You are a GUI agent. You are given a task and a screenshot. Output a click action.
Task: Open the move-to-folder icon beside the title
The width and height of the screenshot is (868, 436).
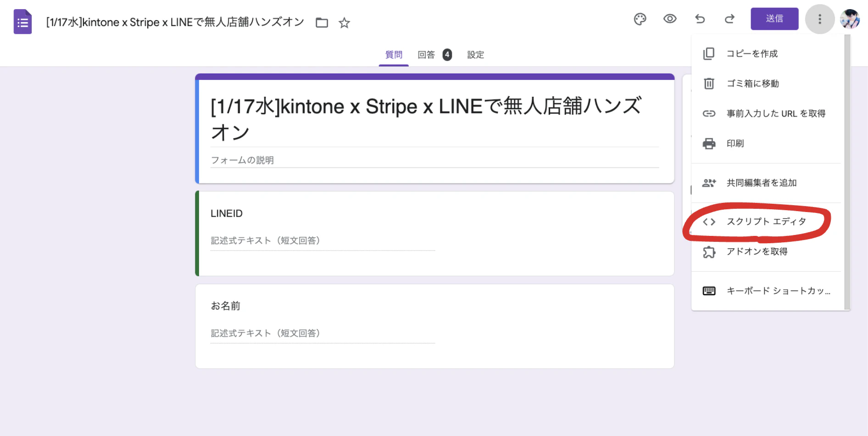(322, 22)
